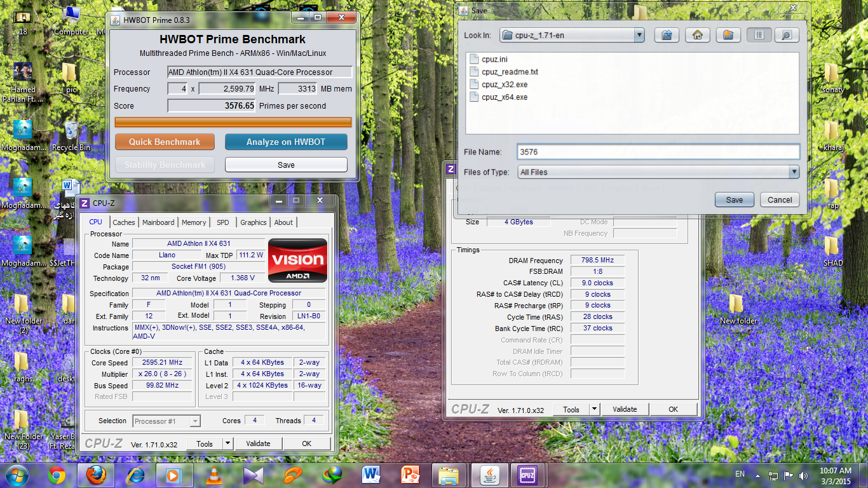Switch to the Caches tab
Screen dimensions: 868x488
[x=124, y=222]
